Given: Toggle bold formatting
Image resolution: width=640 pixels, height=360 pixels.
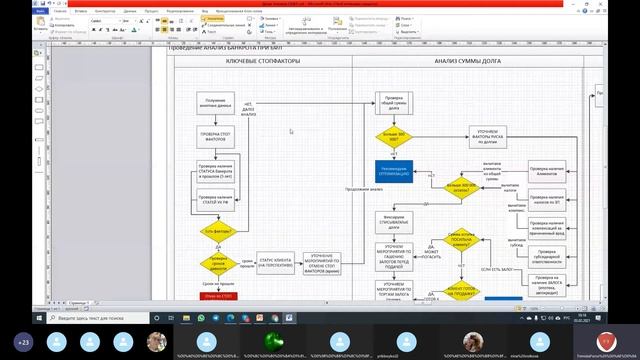Looking at the screenshot, I should tap(93, 30).
